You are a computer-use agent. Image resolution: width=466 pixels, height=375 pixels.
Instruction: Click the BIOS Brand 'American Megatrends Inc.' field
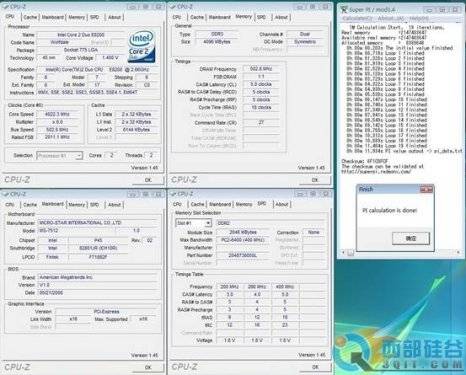pos(97,277)
